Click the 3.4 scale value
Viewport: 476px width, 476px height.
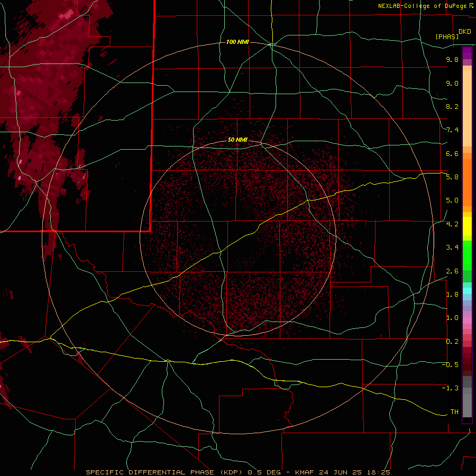coord(452,248)
